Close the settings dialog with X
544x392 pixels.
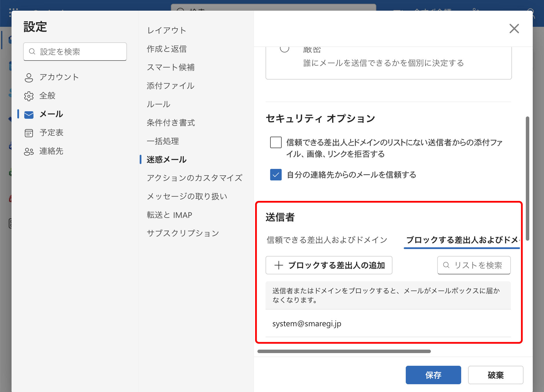[x=514, y=29]
